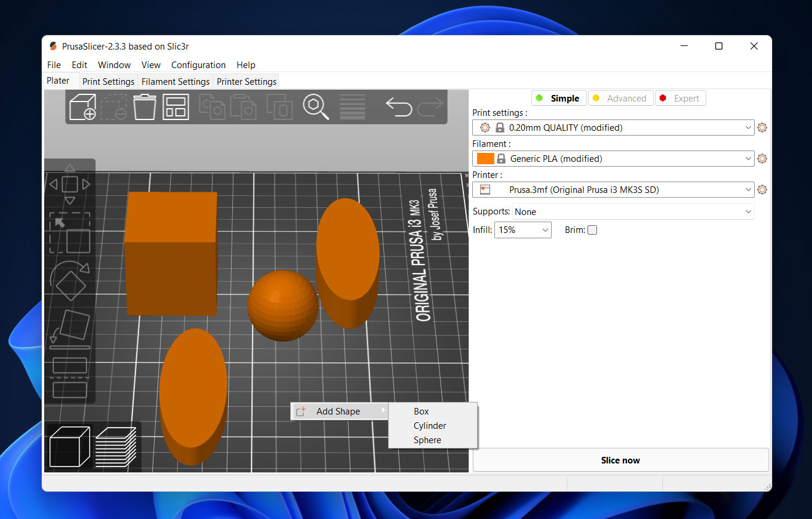This screenshot has width=812, height=519.
Task: Click the orange filament color swatch
Action: pos(485,159)
